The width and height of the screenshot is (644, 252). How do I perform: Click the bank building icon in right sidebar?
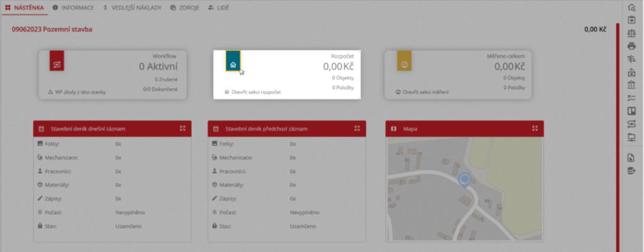coord(632,85)
